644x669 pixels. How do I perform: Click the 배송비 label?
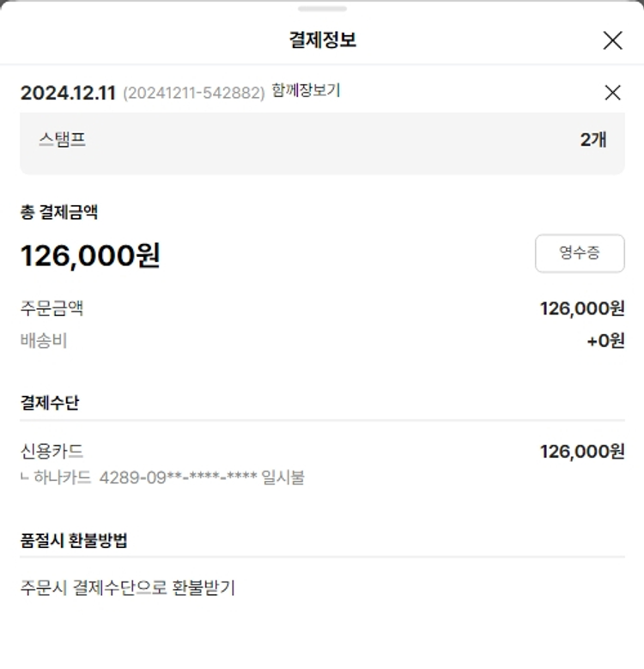coord(44,340)
